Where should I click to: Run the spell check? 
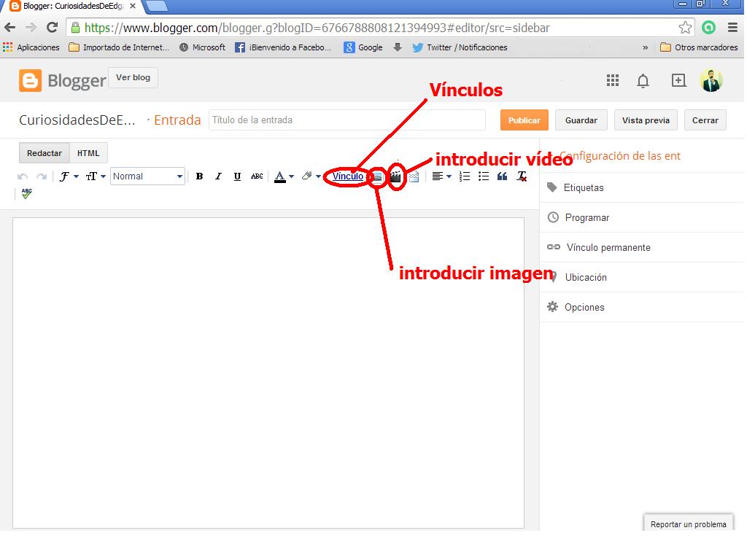point(27,193)
